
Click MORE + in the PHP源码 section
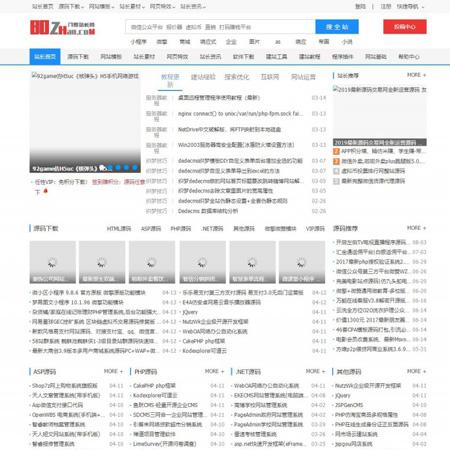pos(214,371)
